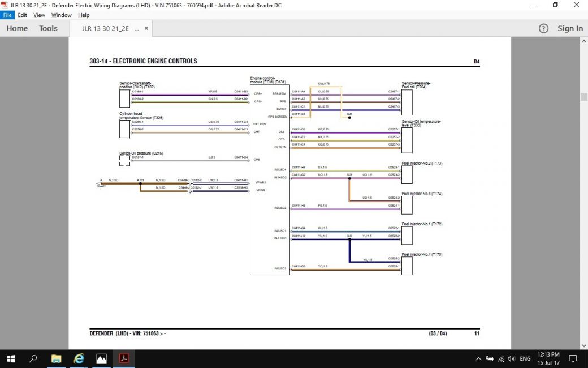Click the 'OLTRTN' pin label on ECM

[280, 147]
